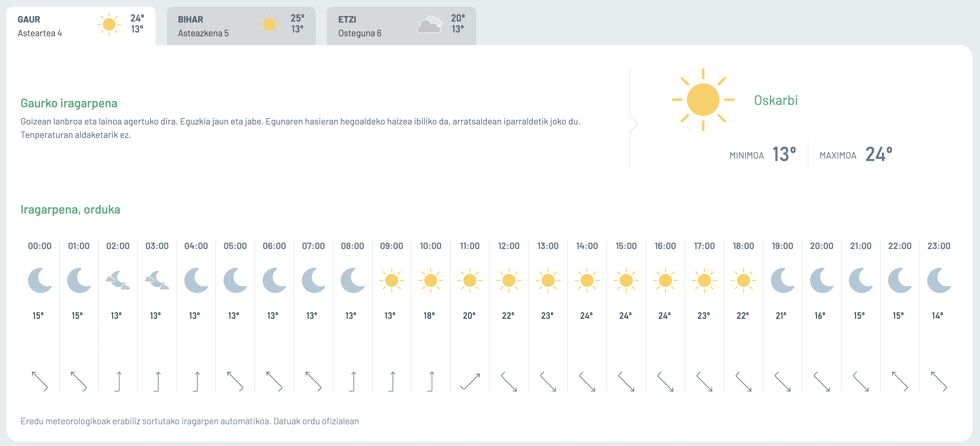Click the moon icon under 04:00
Image resolution: width=980 pixels, height=446 pixels.
point(196,280)
